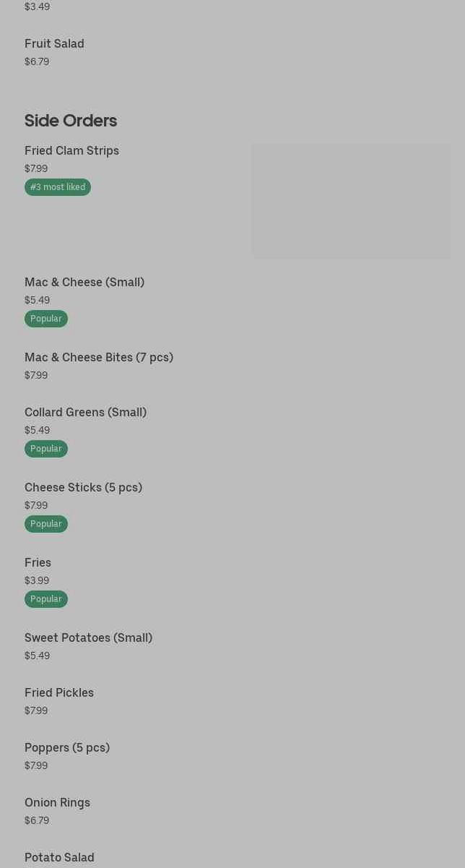The image size is (465, 868).
Task: Open Sweet Potatoes (Small) item
Action: click(x=88, y=638)
